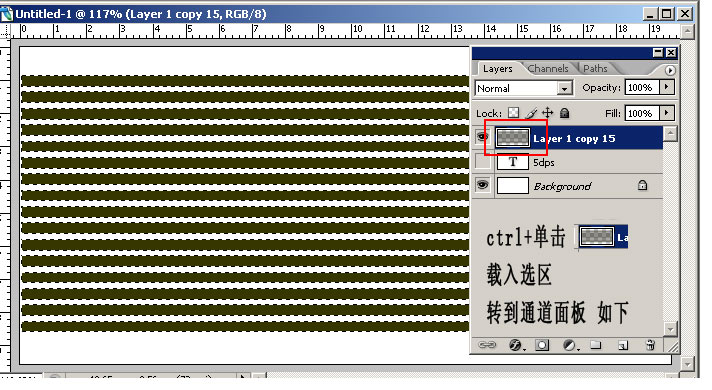712x390 pixels.
Task: Click the link layers icon at panel bottom
Action: pos(487,345)
